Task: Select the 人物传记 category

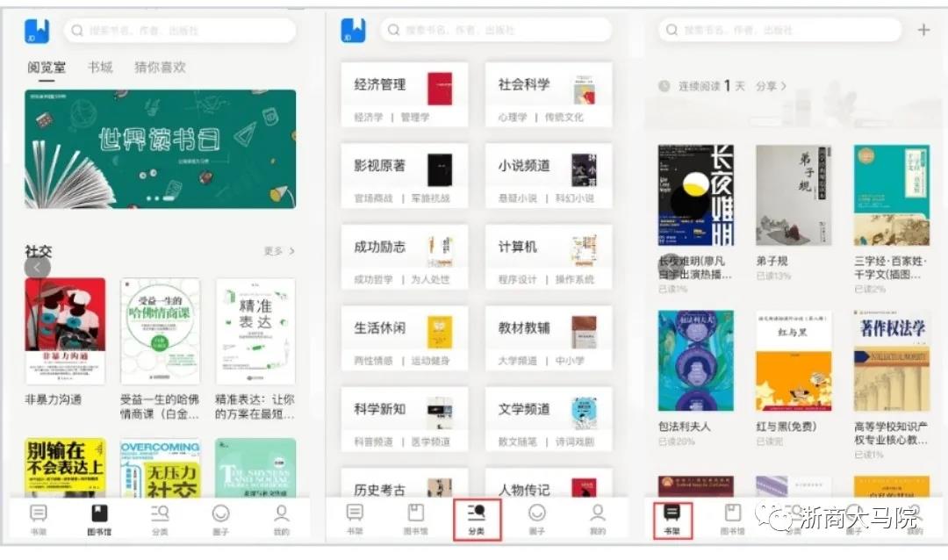Action: (549, 483)
